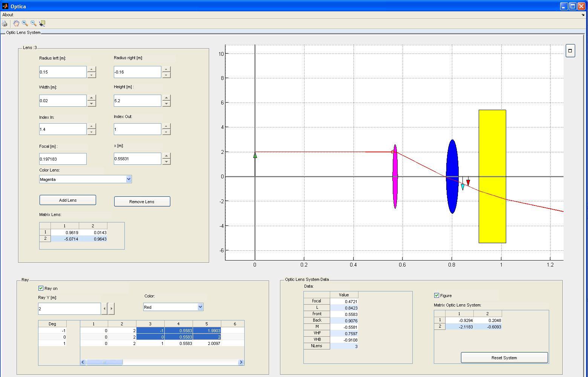Viewport: 588px width, 377px height.
Task: Click the Index Out input field
Action: pos(138,129)
